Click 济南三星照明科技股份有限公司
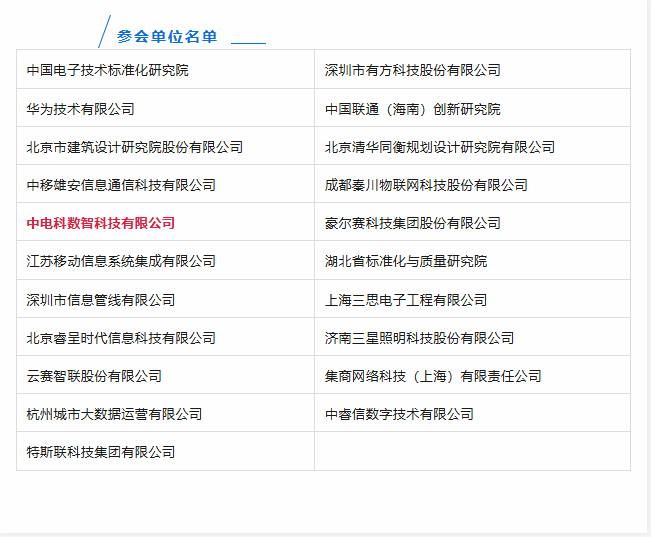 (x=419, y=338)
